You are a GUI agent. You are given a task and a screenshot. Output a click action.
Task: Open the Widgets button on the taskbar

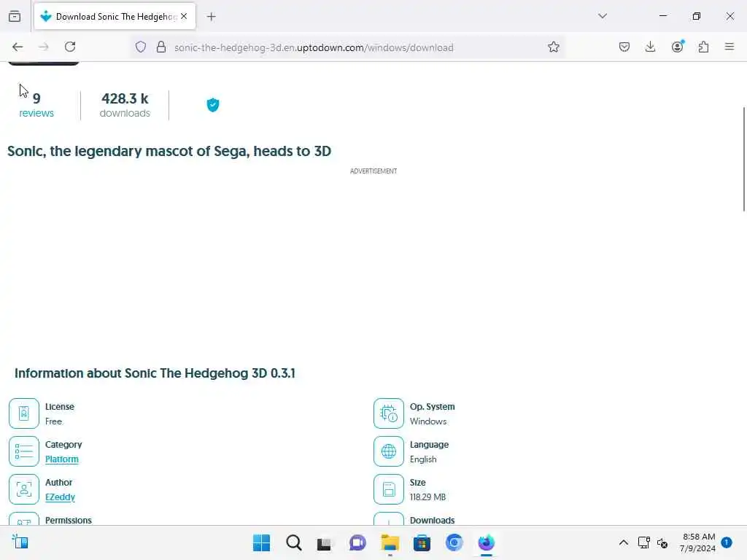pyautogui.click(x=20, y=542)
